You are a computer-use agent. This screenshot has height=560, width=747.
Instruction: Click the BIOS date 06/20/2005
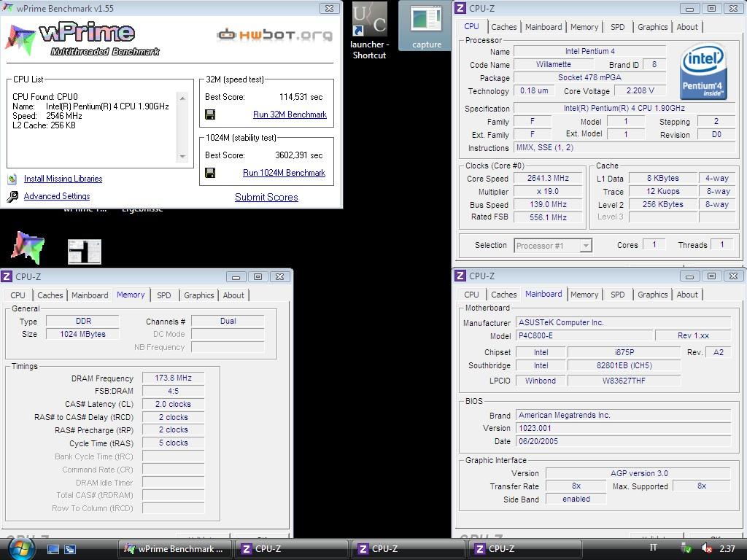(623, 441)
